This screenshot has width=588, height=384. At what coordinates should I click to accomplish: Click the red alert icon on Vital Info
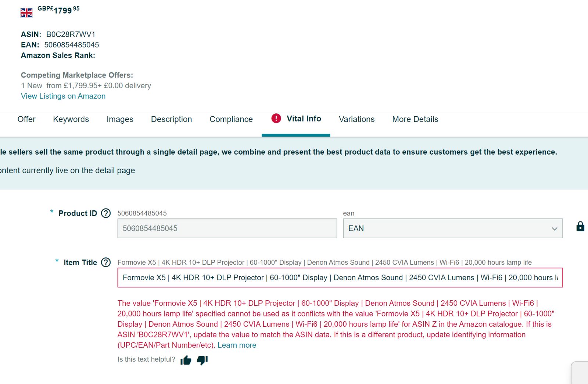click(x=276, y=118)
